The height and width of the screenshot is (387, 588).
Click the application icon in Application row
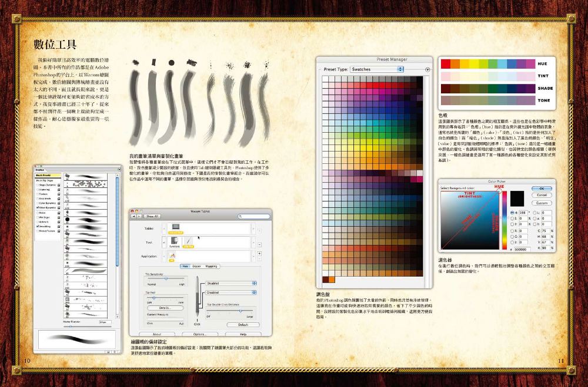click(172, 255)
